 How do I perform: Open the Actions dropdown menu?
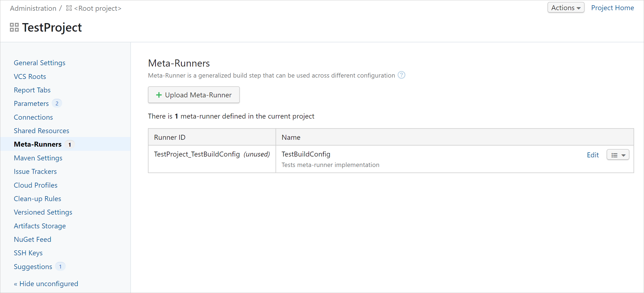tap(566, 8)
